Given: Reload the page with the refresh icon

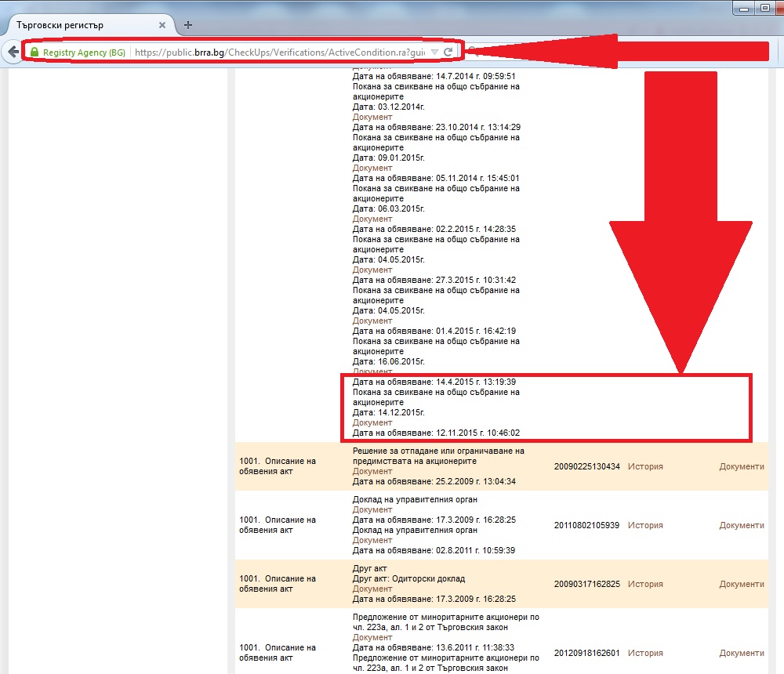Looking at the screenshot, I should [448, 53].
